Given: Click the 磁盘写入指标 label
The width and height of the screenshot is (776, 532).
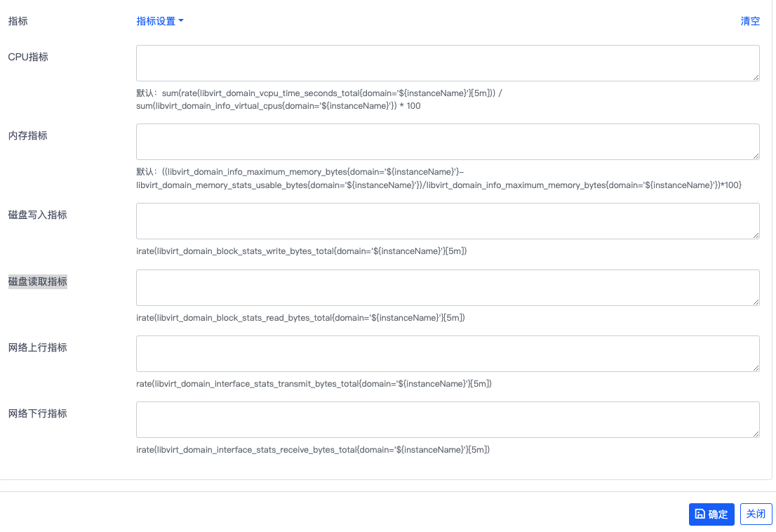Looking at the screenshot, I should 38,215.
